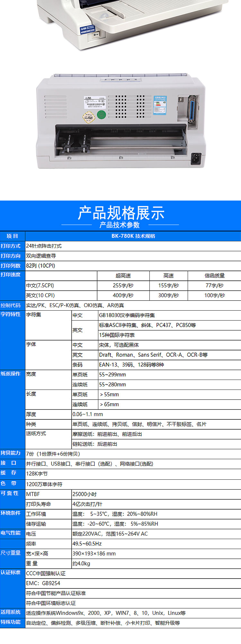Viewport: 241px width, 644px height.
Task: Click the 超高速 speed column header
Action: tap(123, 276)
